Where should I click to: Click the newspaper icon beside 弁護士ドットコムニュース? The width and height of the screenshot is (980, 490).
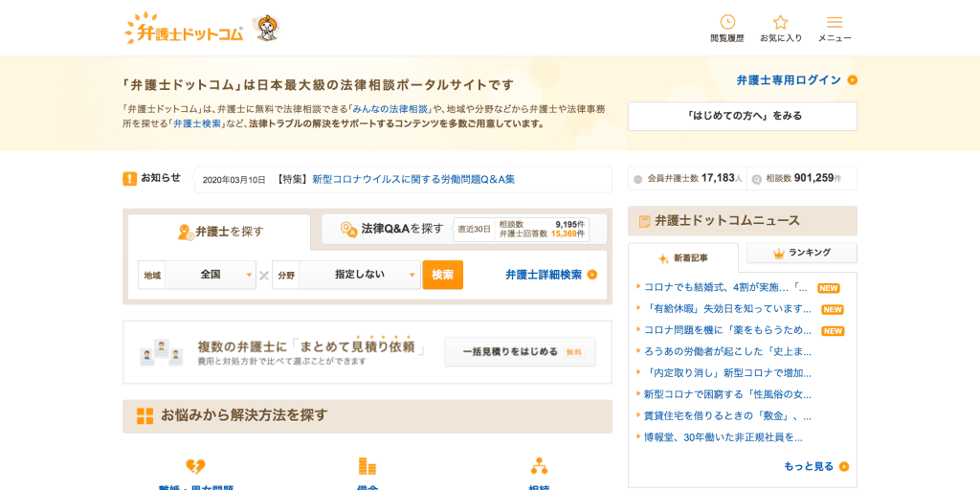[x=645, y=221]
